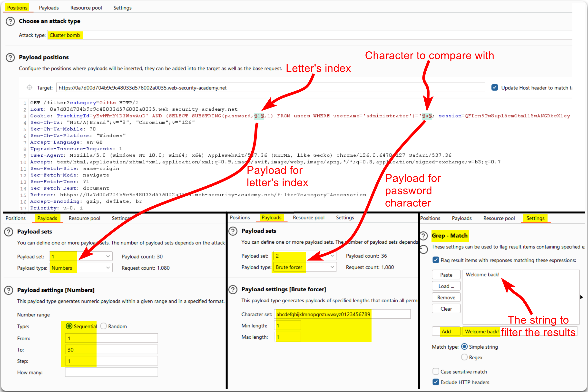Click the target crosshair icon beside Target field
588x392 pixels.
tap(29, 87)
